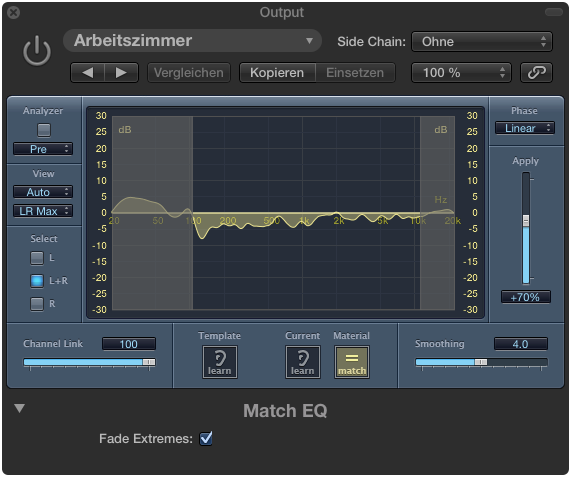Click the Smoothing value field 4.0

pos(520,344)
